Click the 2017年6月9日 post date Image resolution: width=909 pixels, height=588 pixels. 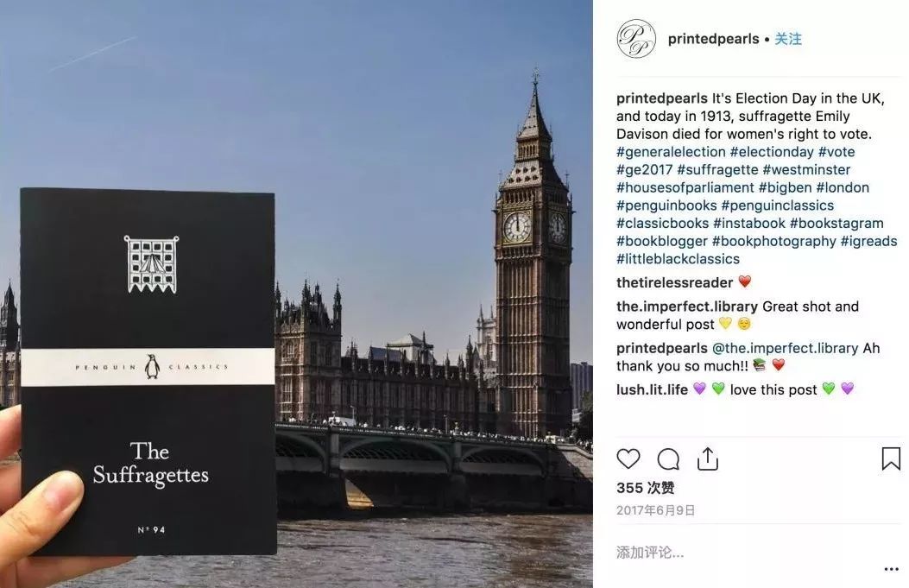point(656,510)
